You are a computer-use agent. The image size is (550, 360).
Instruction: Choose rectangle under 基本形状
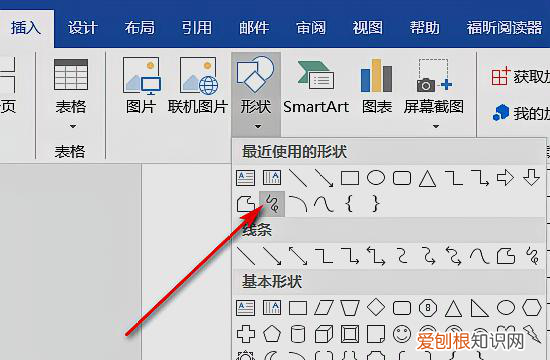pyautogui.click(x=298, y=308)
